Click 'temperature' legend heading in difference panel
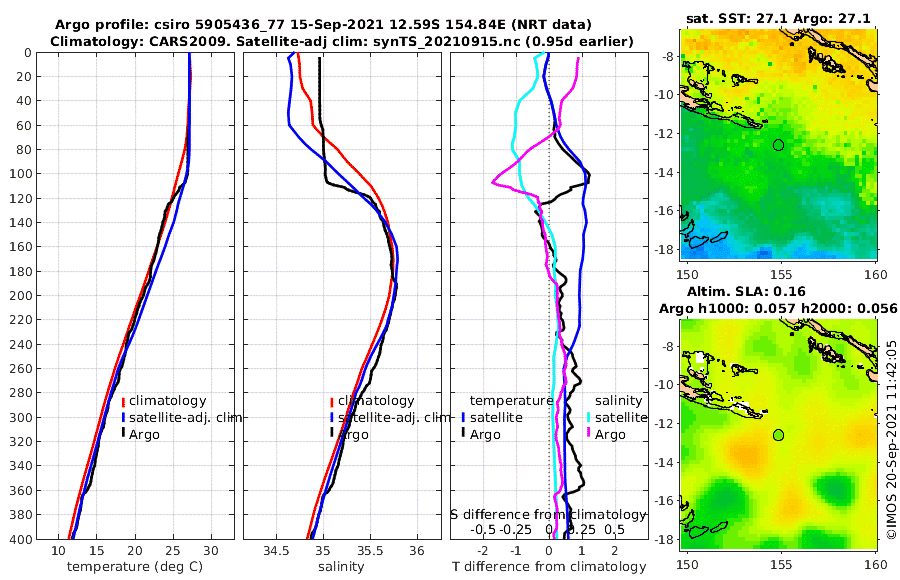The height and width of the screenshot is (580, 900). coord(511,400)
